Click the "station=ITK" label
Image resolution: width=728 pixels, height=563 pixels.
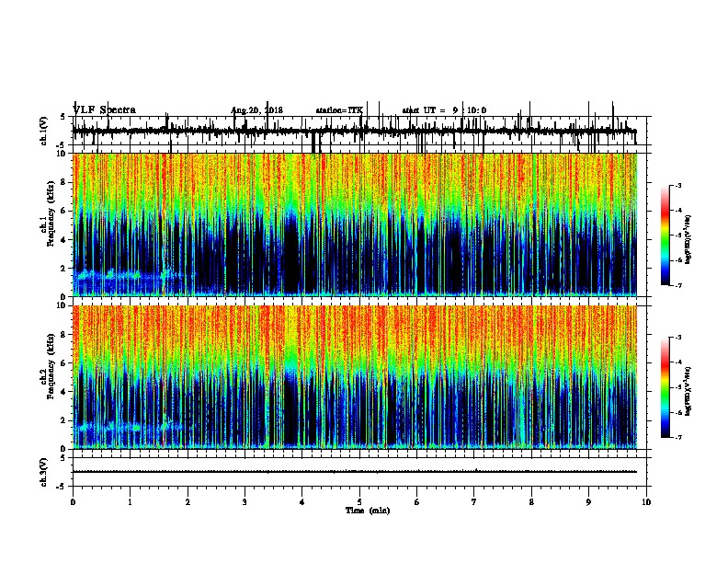tap(339, 110)
